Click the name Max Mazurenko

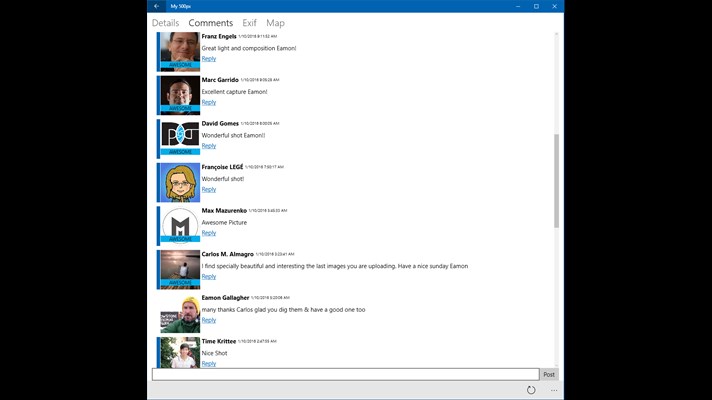pos(224,211)
